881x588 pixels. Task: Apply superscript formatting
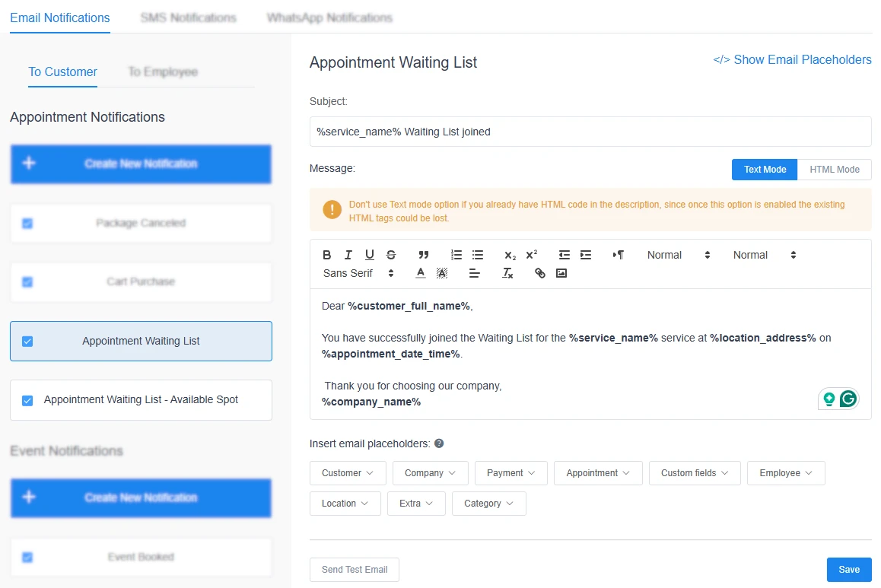(531, 255)
